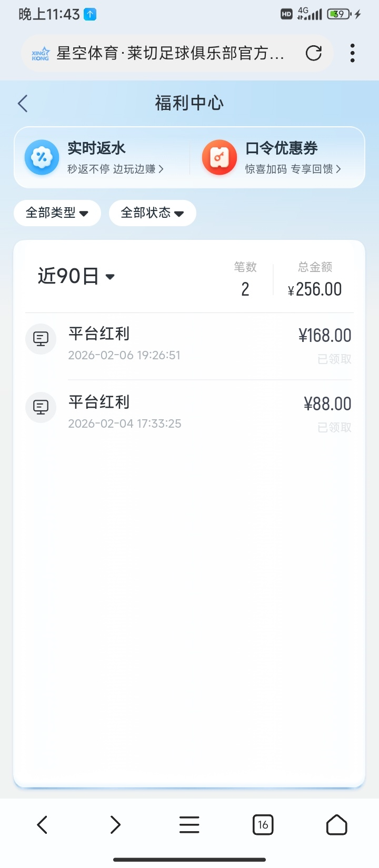
Task: Tap the back arrow in 福利中心 header
Action: [23, 104]
